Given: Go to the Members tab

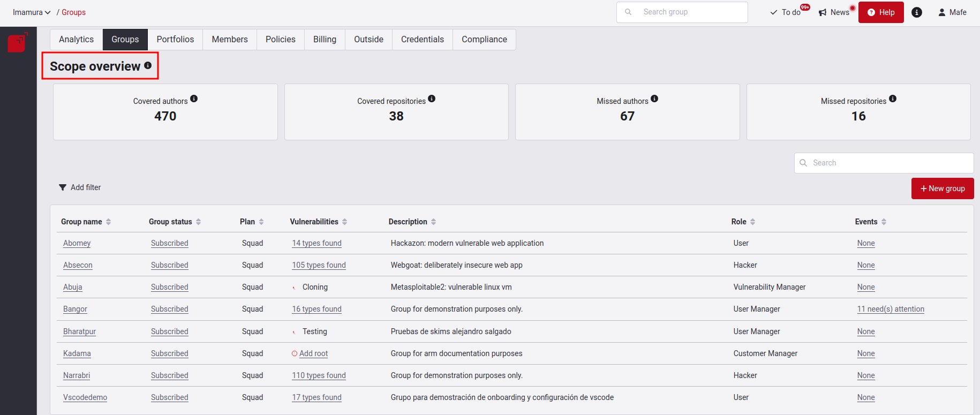Looking at the screenshot, I should (230, 40).
